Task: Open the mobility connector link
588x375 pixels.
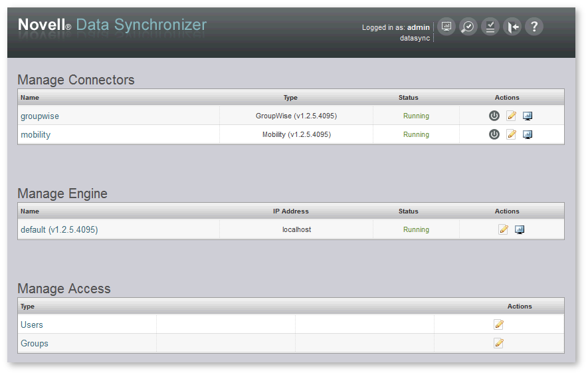Action: pyautogui.click(x=36, y=135)
